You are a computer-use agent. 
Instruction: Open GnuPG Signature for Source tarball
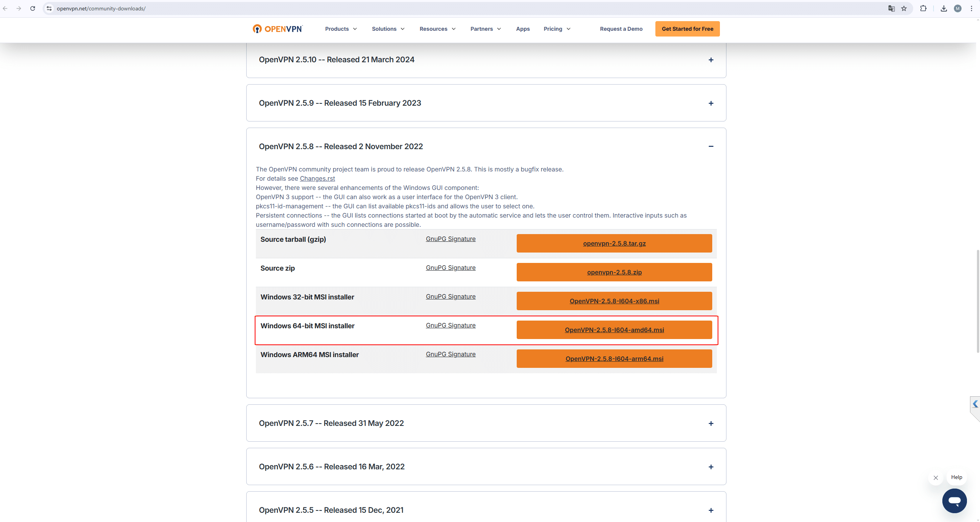451,239
